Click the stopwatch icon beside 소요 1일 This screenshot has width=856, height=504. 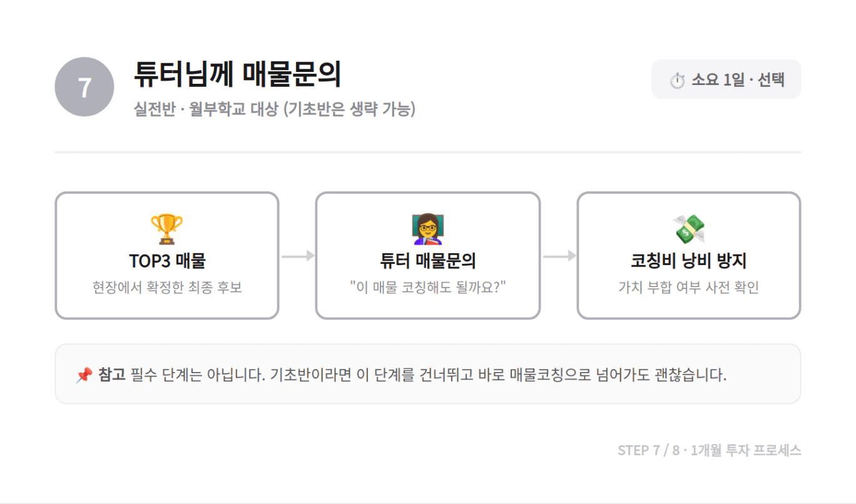(677, 81)
